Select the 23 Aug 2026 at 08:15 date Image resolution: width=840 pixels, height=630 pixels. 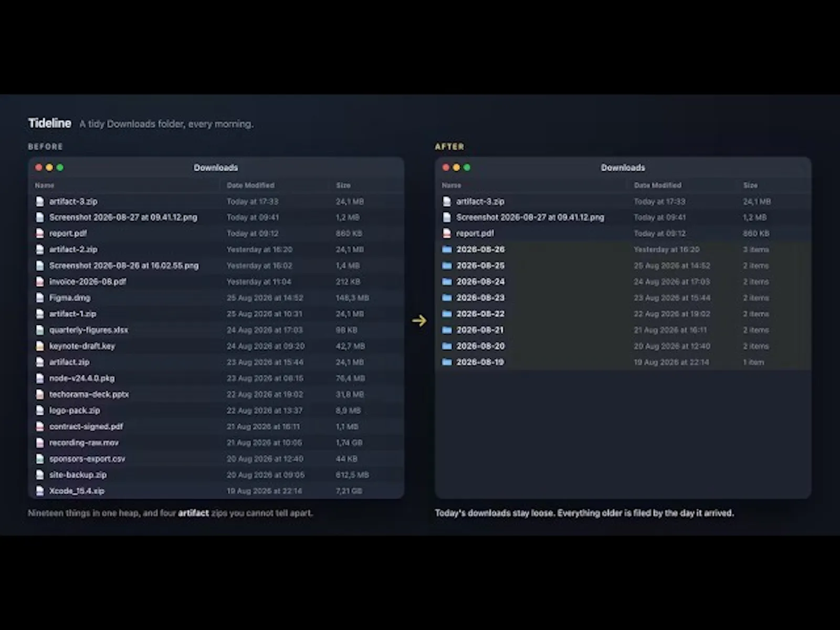click(x=265, y=378)
